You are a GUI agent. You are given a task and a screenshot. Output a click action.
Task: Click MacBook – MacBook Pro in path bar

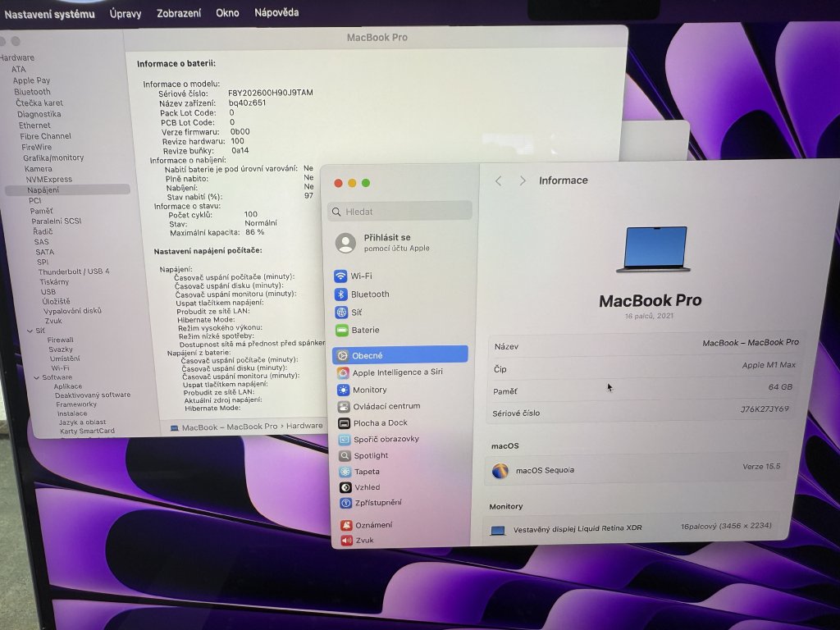tap(230, 427)
